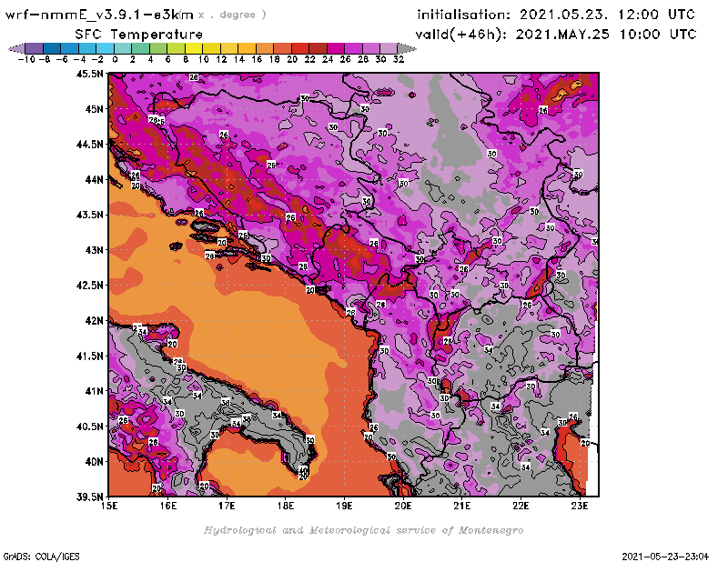This screenshot has width=728, height=562.
Task: Click the 44N latitude axis label
Action: [x=94, y=179]
